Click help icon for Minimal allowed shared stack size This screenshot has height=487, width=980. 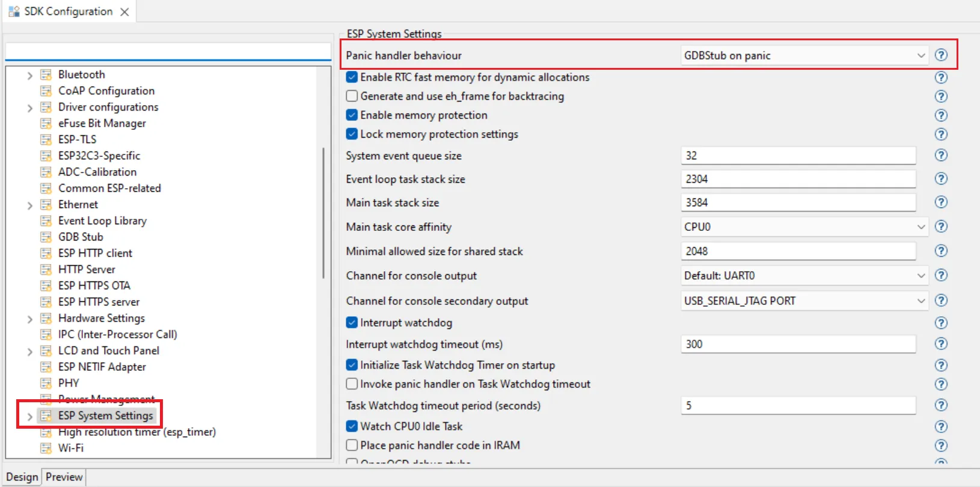[x=941, y=251]
